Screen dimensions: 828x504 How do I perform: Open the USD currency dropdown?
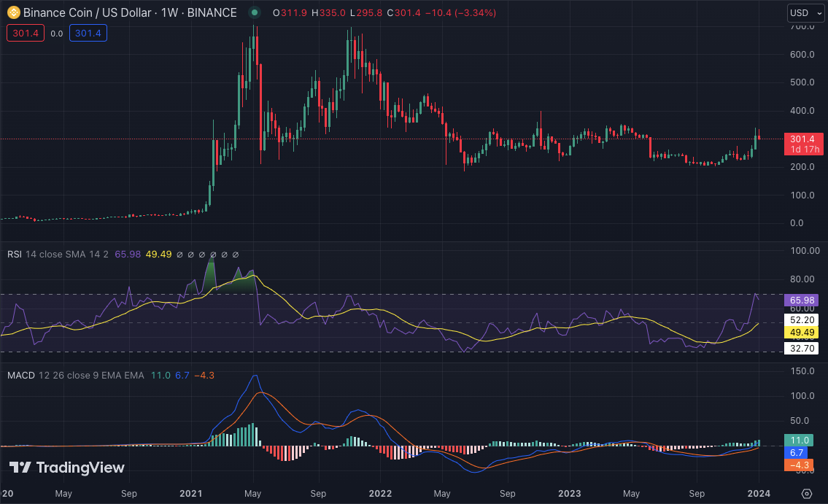tap(805, 12)
